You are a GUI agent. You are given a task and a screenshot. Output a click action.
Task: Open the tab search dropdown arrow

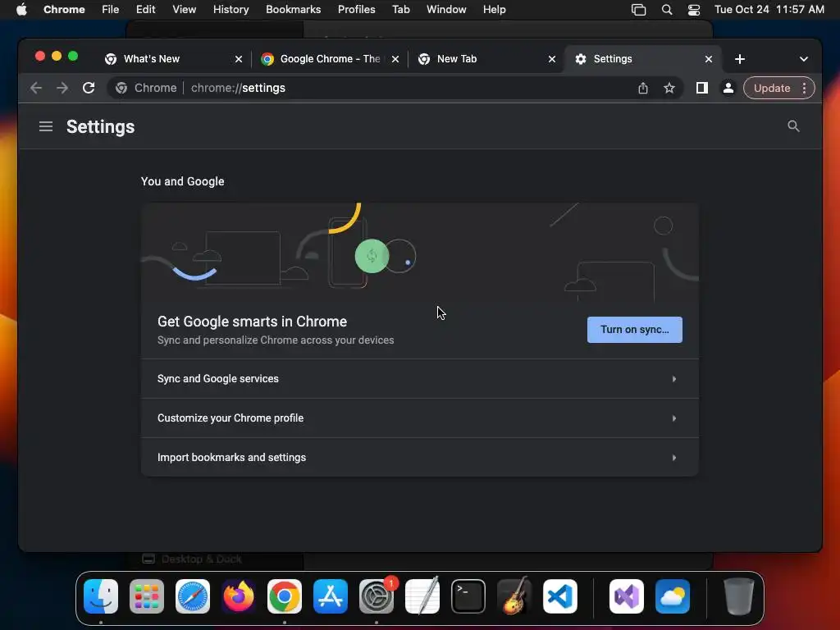[x=804, y=59]
